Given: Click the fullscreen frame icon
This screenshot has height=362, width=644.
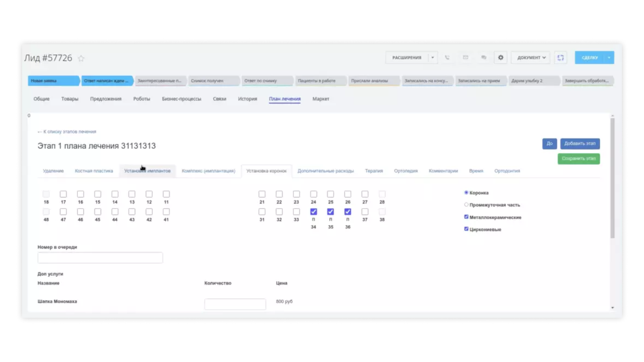Looking at the screenshot, I should [560, 58].
